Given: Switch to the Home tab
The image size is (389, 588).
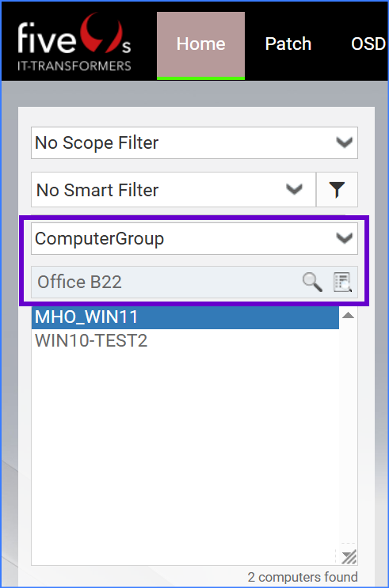Looking at the screenshot, I should tap(201, 45).
